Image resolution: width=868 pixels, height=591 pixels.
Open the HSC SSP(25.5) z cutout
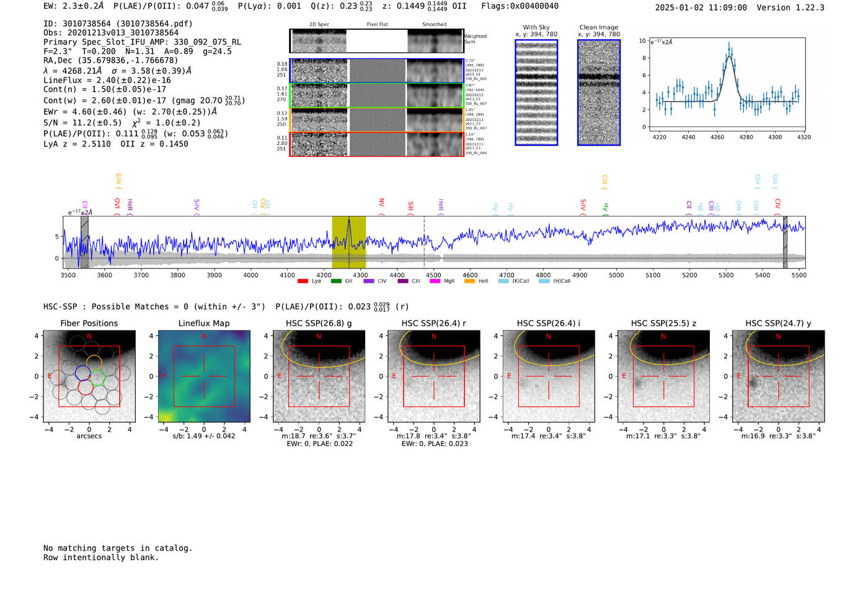[663, 376]
